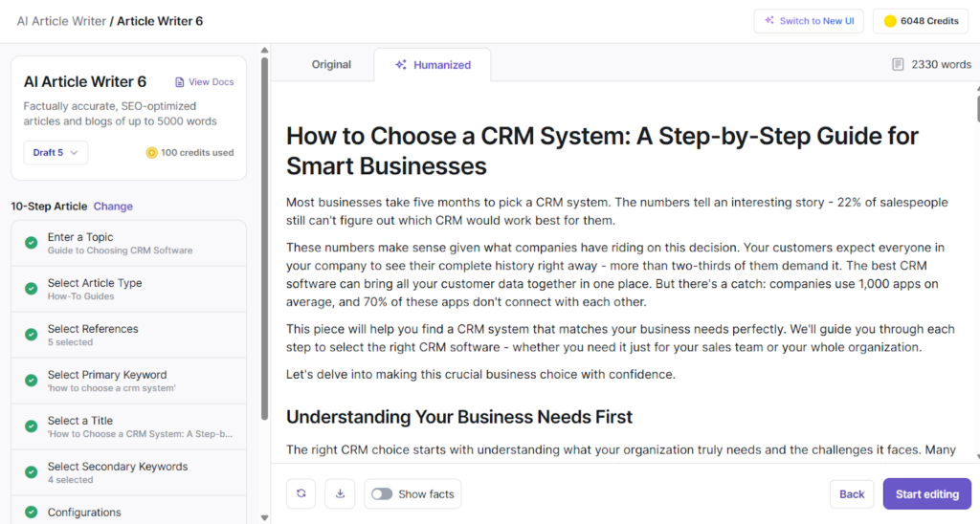
Task: Click green checkmark beside Select a Title
Action: [x=31, y=426]
